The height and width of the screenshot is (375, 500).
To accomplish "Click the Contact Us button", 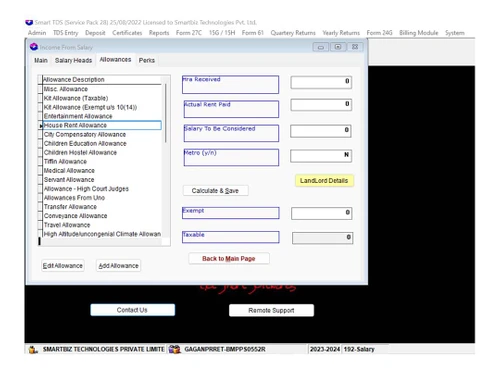I will (132, 310).
